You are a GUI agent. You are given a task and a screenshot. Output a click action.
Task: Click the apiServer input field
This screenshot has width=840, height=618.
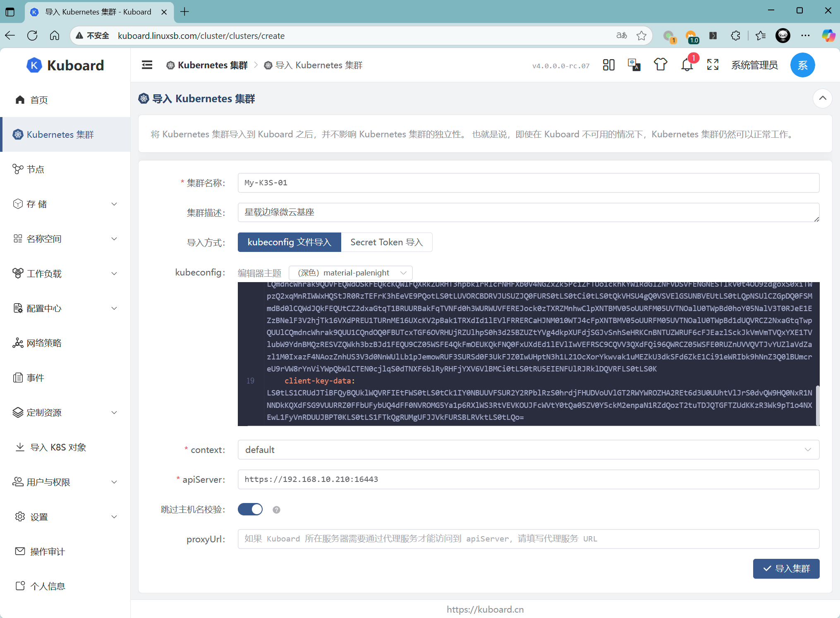[528, 479]
